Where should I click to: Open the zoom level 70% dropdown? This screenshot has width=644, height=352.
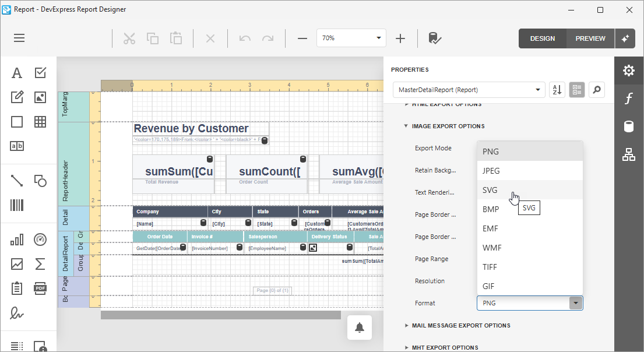351,38
